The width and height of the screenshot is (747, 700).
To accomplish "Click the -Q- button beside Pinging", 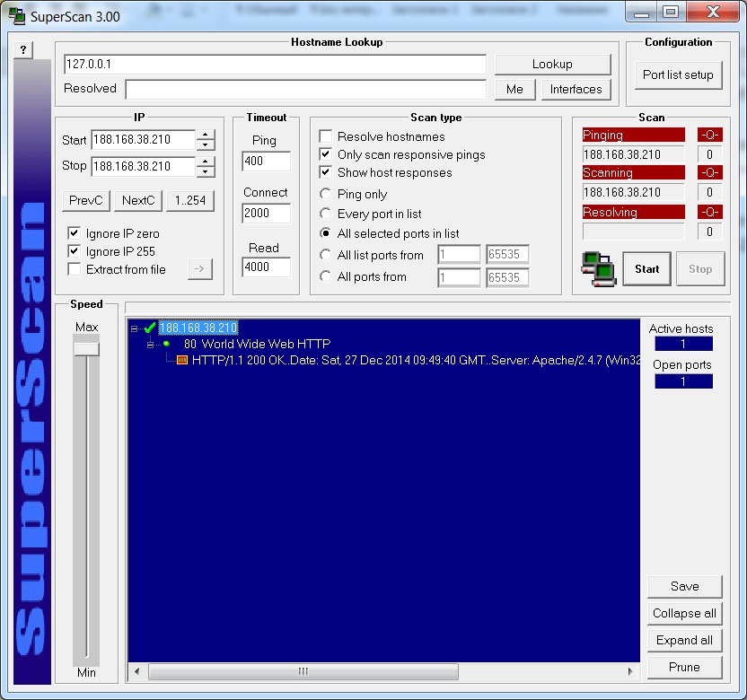I will (x=710, y=136).
